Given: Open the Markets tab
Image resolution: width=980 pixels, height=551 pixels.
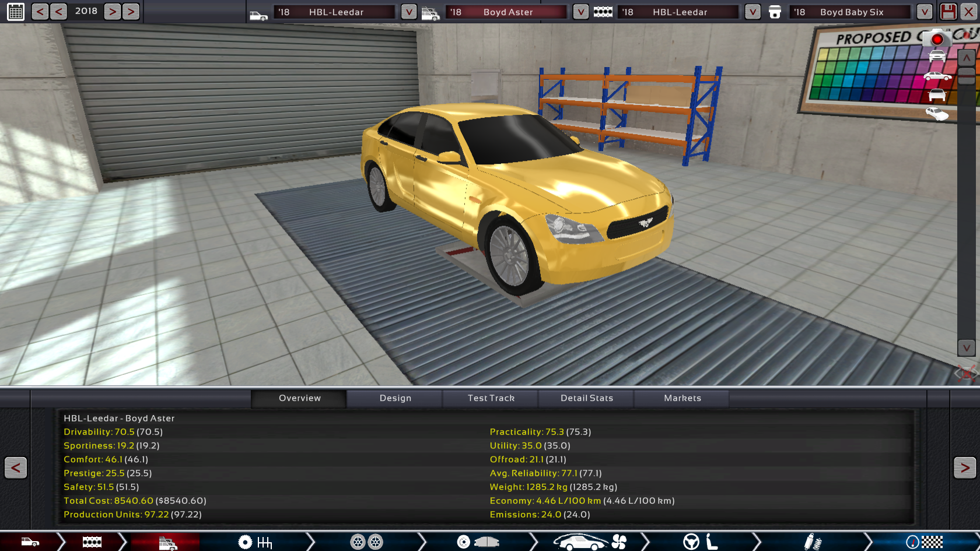Looking at the screenshot, I should (682, 398).
